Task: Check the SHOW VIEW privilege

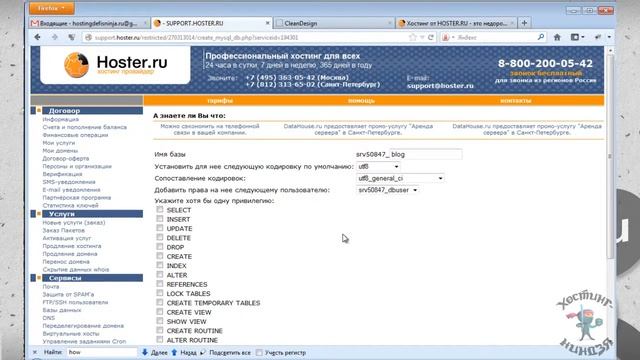Action: 160,321
